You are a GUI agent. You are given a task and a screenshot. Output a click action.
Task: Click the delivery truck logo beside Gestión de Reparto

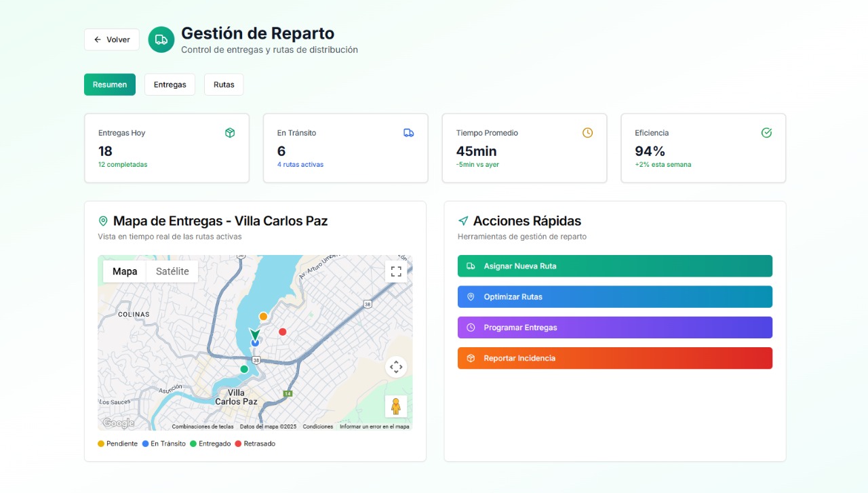(x=161, y=39)
